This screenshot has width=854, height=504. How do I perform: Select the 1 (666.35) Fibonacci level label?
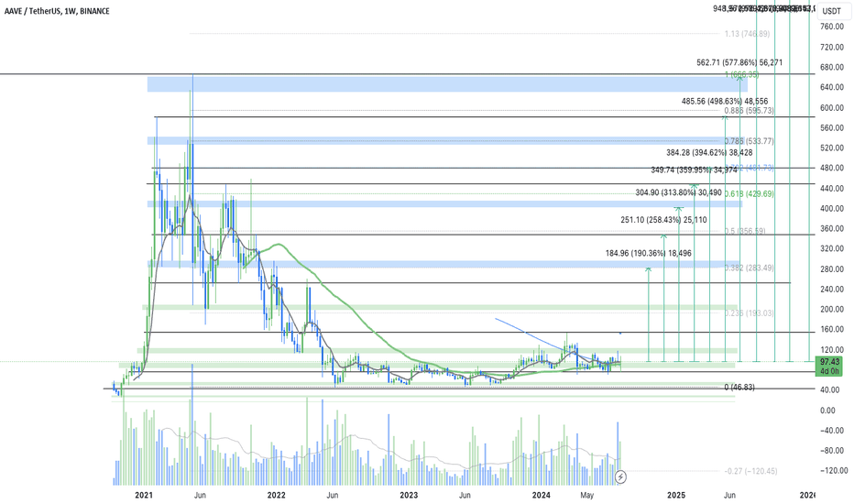(742, 74)
